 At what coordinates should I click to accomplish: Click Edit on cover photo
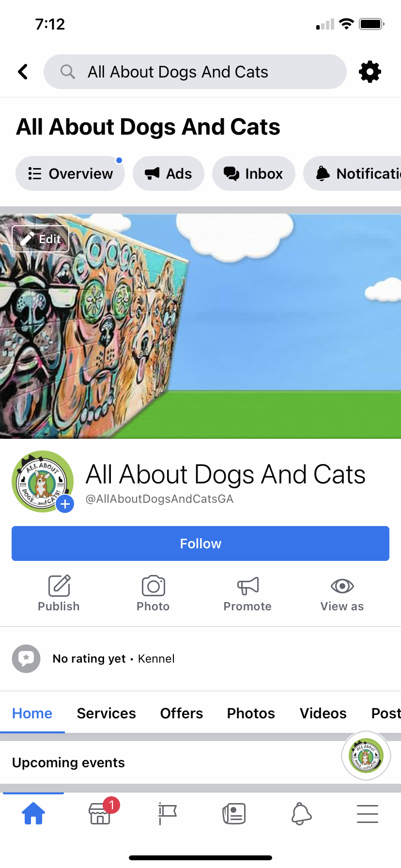click(41, 239)
